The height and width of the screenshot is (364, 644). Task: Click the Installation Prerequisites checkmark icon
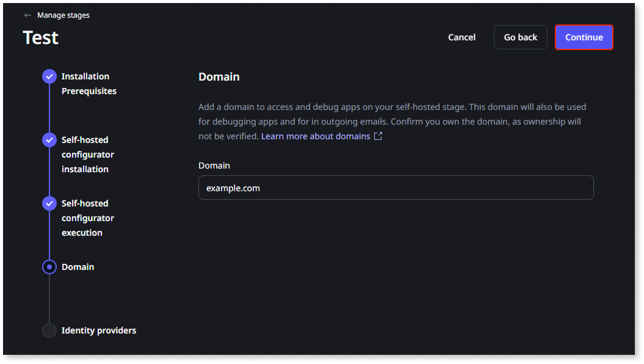pos(49,76)
